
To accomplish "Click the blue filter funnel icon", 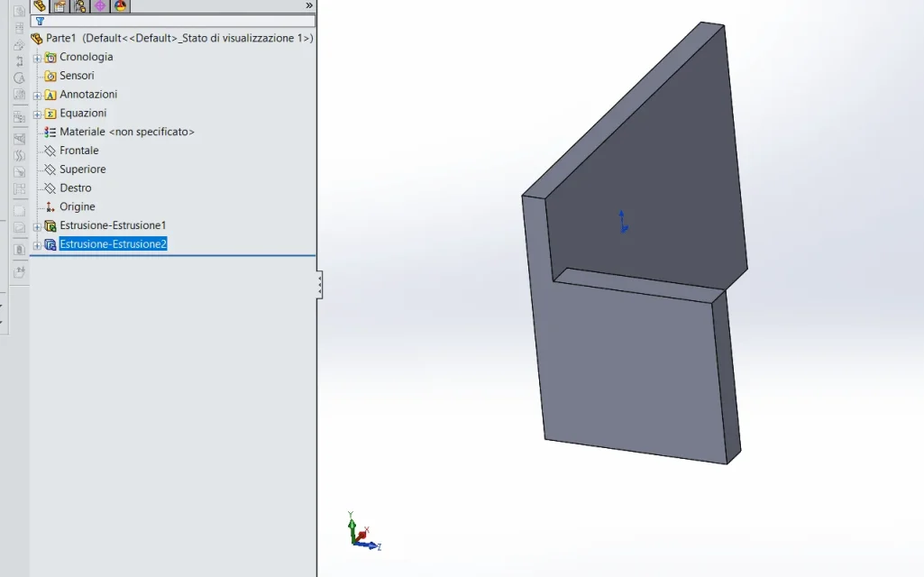I will click(x=40, y=22).
